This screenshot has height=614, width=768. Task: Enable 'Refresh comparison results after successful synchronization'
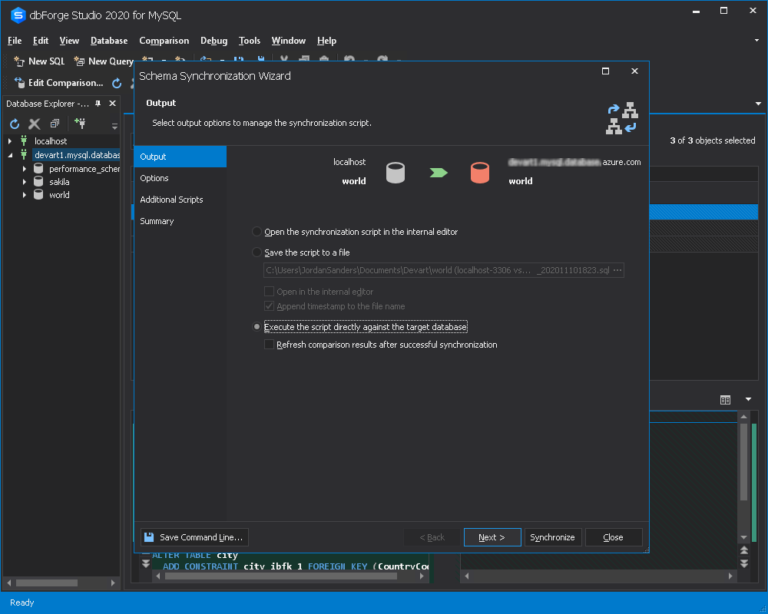269,345
